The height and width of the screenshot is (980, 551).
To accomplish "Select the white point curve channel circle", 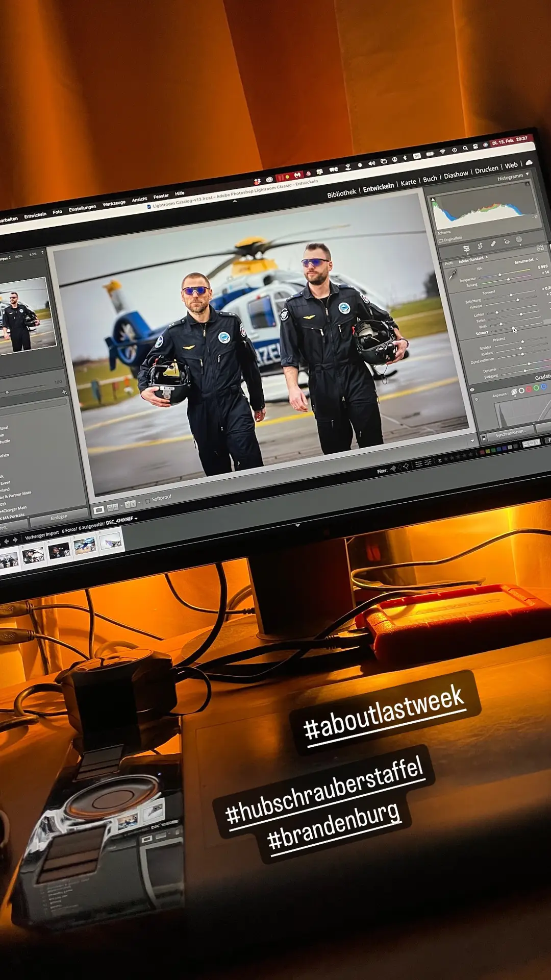I will (521, 390).
